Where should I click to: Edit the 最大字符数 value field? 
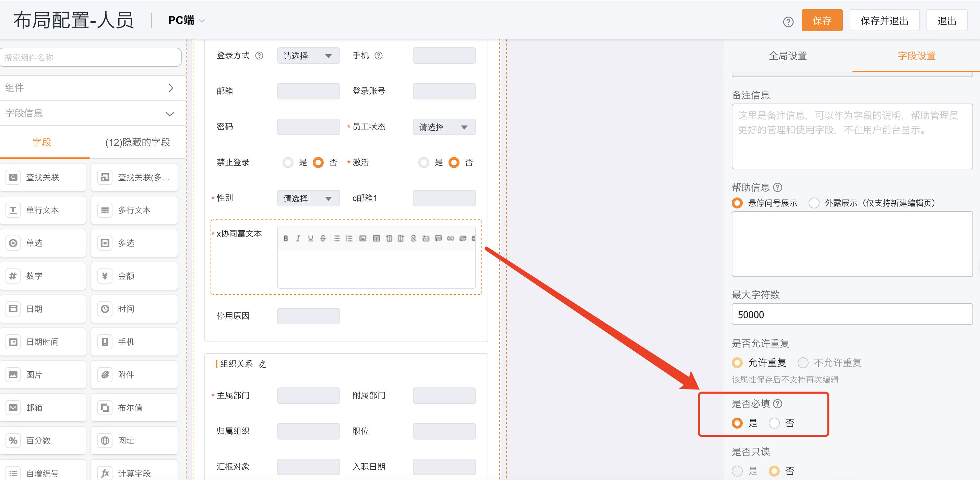pos(852,314)
